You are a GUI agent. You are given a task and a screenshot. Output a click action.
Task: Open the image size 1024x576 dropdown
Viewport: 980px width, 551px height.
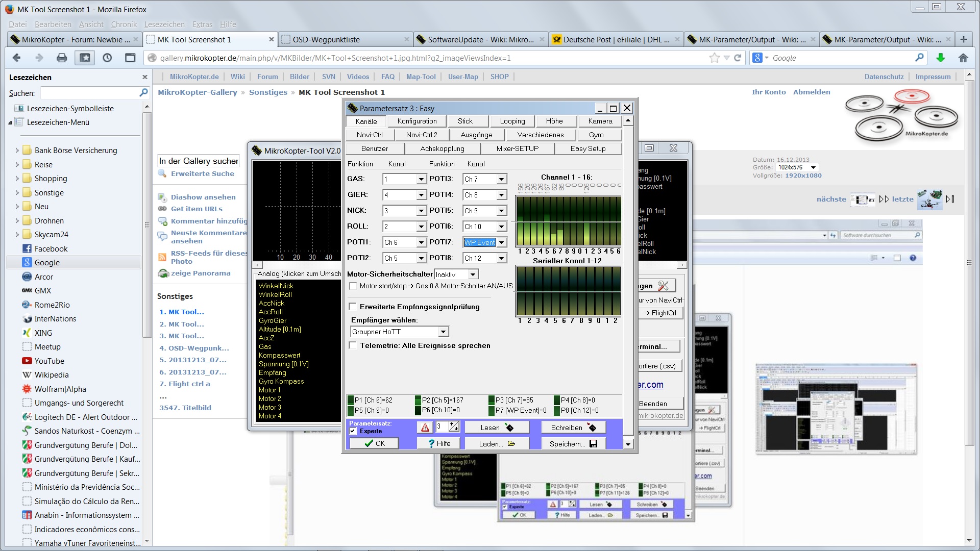pos(797,167)
